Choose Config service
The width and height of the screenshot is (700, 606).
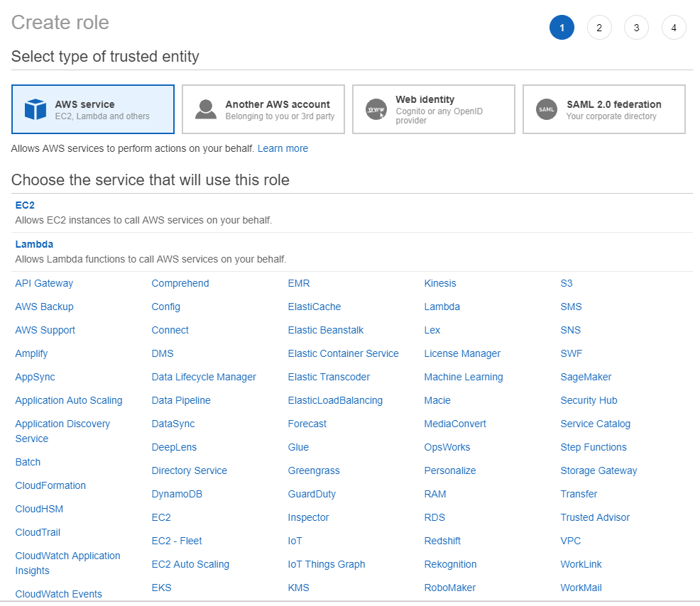click(165, 307)
